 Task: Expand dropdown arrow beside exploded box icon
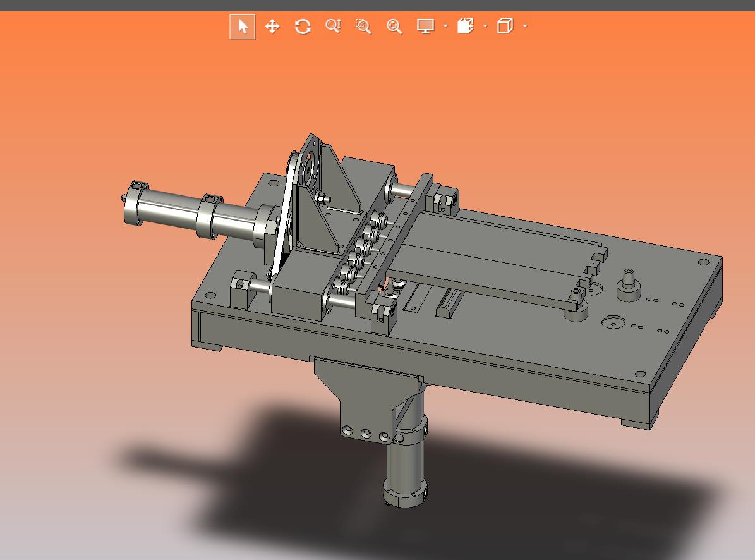485,26
